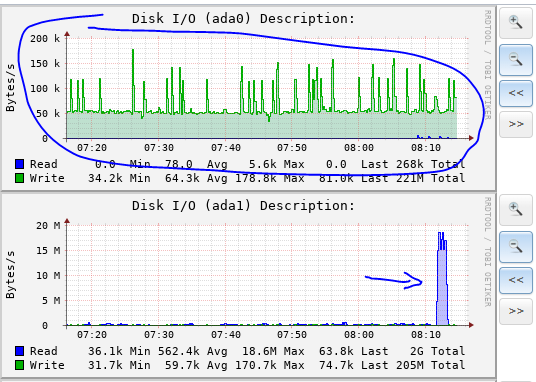The width and height of the screenshot is (536, 382).
Task: Shift the ada0 graph forward in time
Action: [x=515, y=124]
